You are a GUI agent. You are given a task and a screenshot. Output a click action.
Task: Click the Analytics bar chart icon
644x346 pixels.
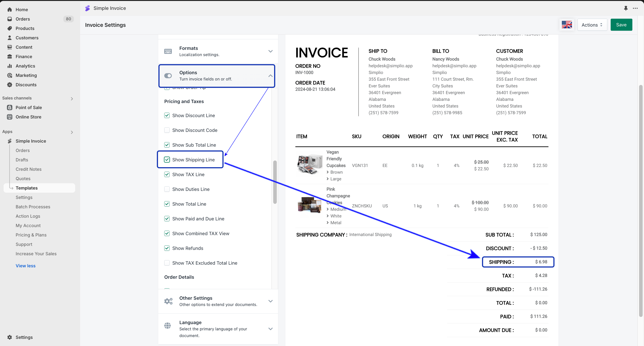click(9, 66)
